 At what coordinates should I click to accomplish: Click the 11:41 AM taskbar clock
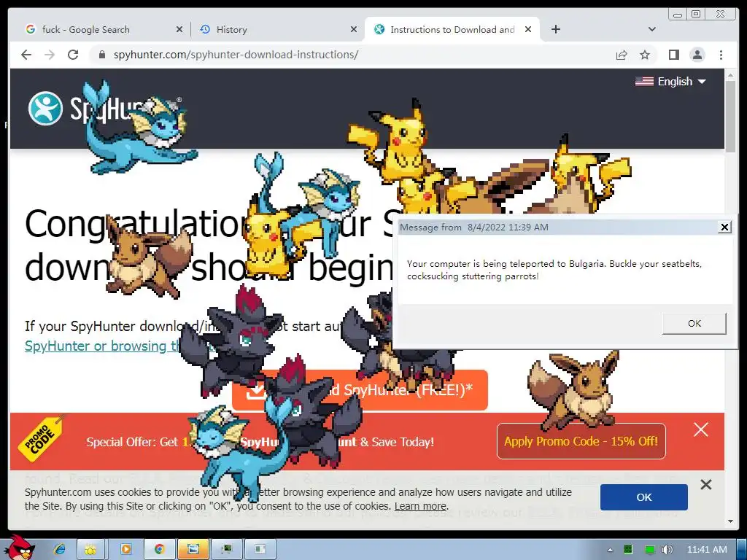[x=707, y=550]
